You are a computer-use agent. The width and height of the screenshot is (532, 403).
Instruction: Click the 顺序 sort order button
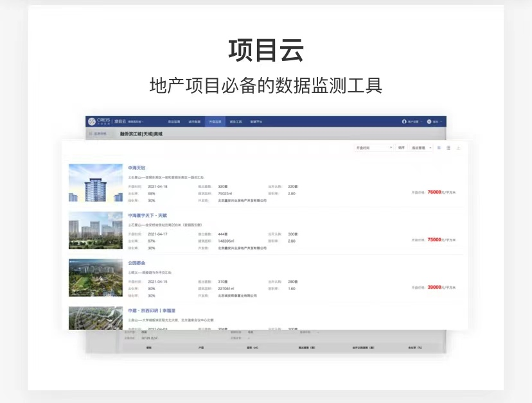tap(401, 148)
